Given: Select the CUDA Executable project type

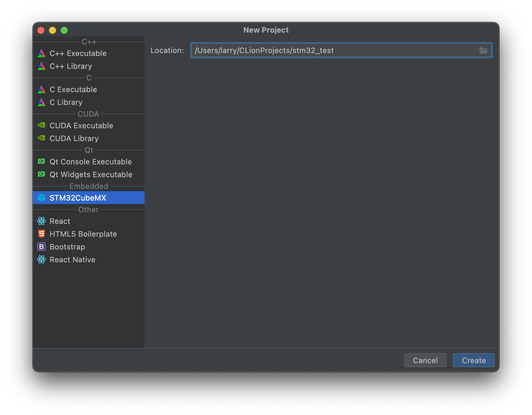Looking at the screenshot, I should (81, 125).
